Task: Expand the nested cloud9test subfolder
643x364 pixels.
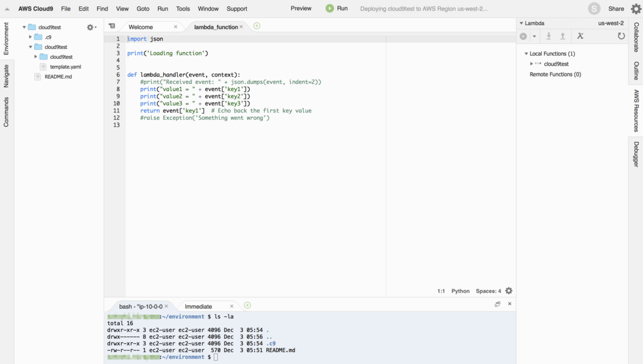Action: tap(36, 56)
